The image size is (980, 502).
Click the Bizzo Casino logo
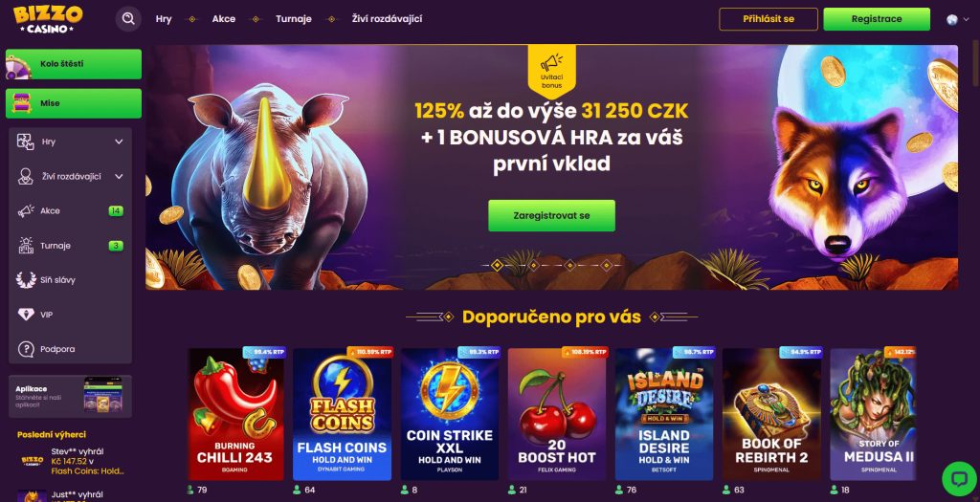click(48, 19)
